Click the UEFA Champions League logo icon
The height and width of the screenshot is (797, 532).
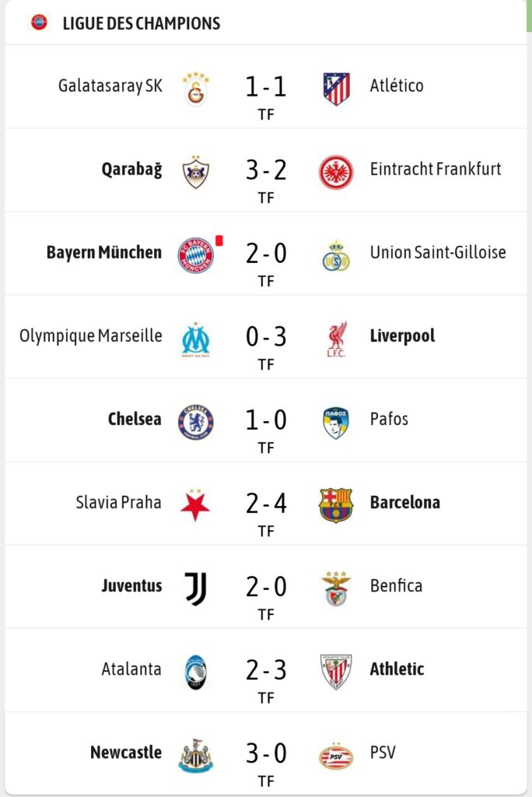point(39,23)
